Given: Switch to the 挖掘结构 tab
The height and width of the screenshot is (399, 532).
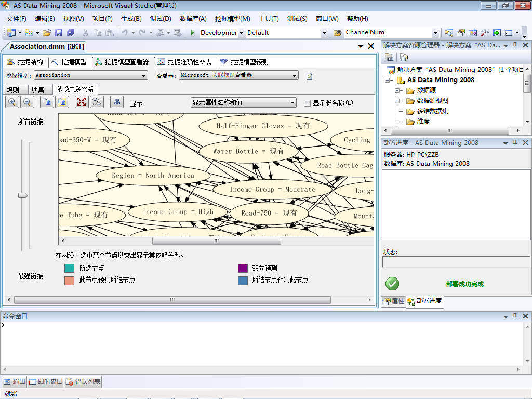Looking at the screenshot, I should (25, 62).
